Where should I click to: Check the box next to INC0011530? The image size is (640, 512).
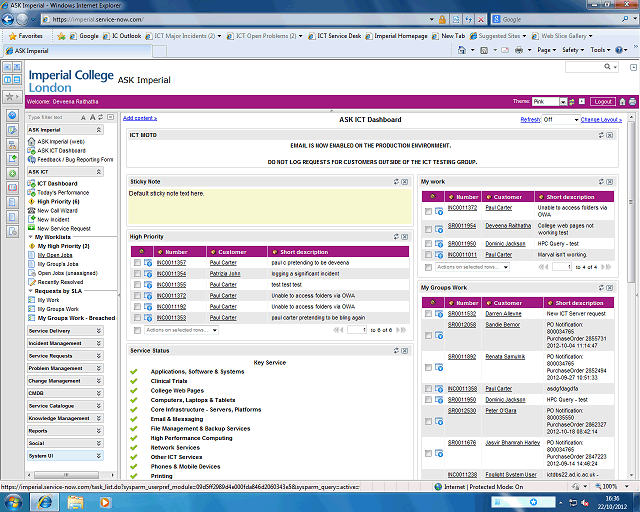429,313
